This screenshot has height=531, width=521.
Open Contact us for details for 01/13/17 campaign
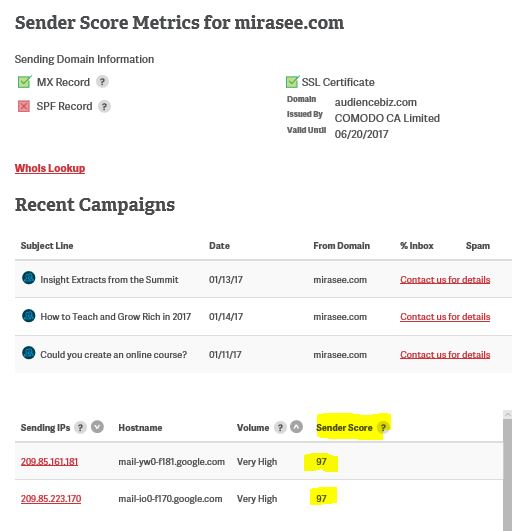(x=445, y=280)
